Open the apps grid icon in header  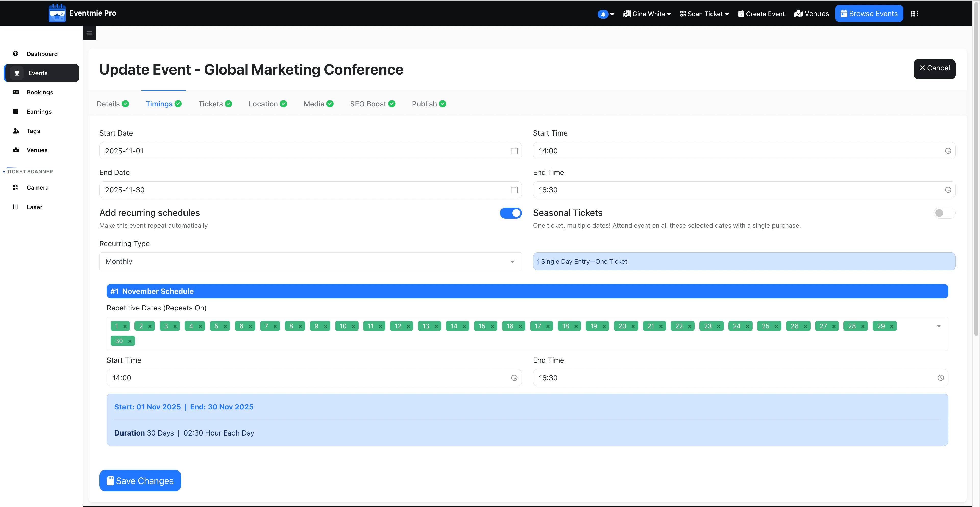tap(914, 14)
